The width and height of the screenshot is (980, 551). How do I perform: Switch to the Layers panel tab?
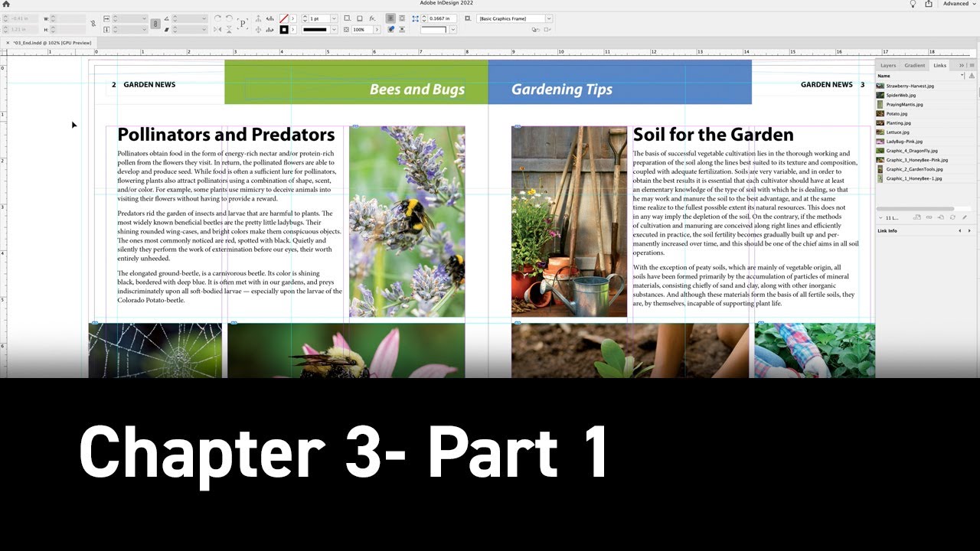click(888, 65)
